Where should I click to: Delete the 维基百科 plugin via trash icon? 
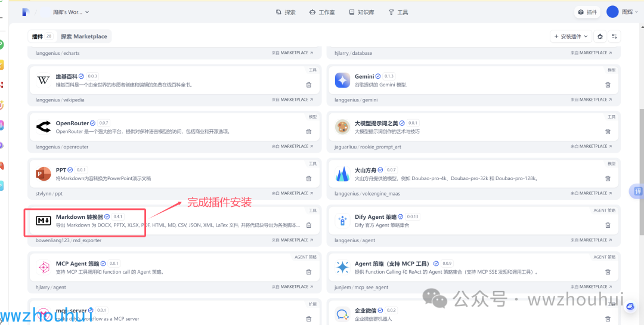(x=308, y=85)
